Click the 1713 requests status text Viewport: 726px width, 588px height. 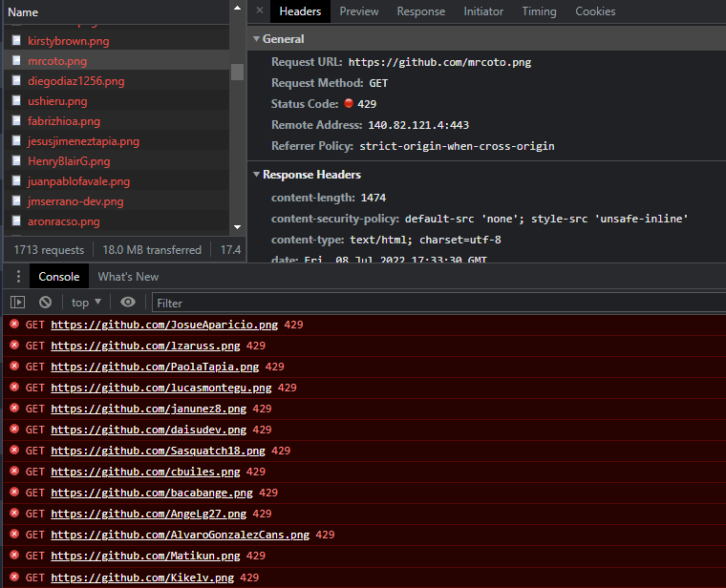pyautogui.click(x=49, y=250)
